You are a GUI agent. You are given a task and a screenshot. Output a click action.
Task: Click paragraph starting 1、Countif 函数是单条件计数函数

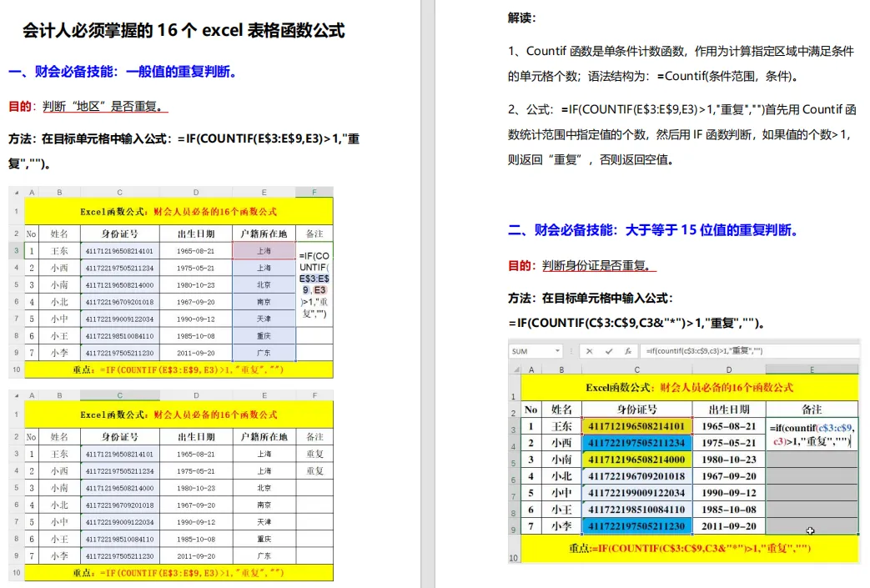(681, 63)
